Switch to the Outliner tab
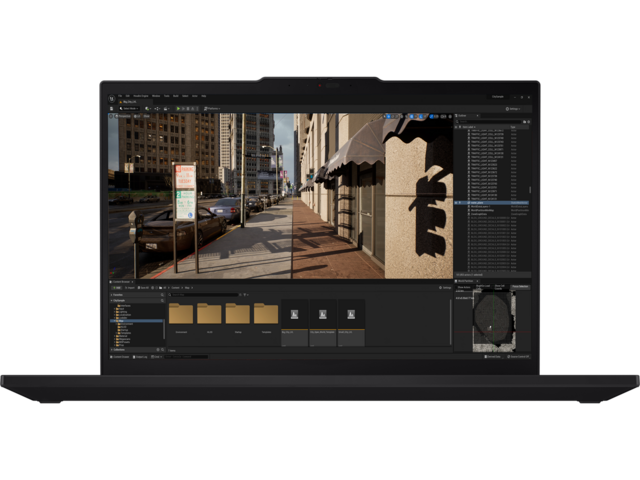This screenshot has width=640, height=480. 463,116
